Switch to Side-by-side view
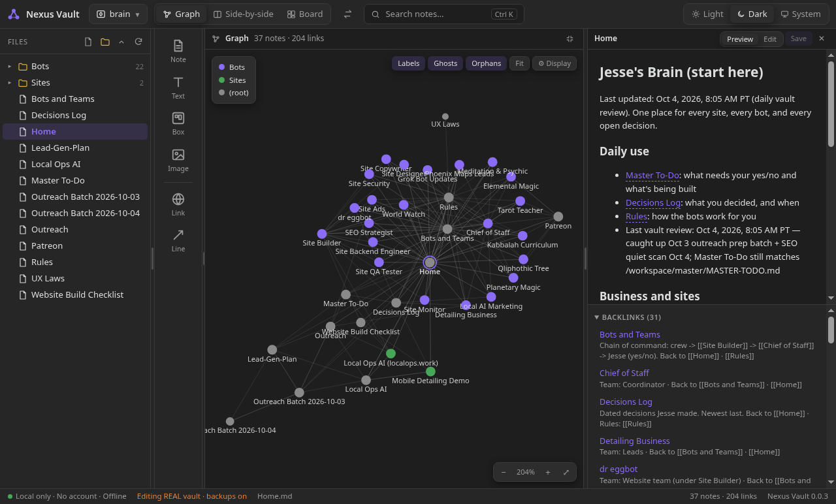 tap(244, 14)
